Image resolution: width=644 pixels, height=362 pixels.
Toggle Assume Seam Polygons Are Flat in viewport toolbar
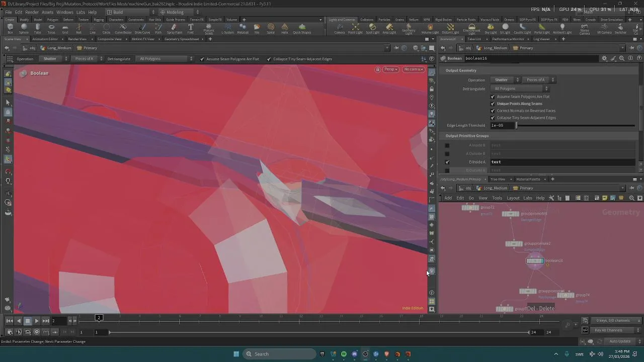pos(202,59)
